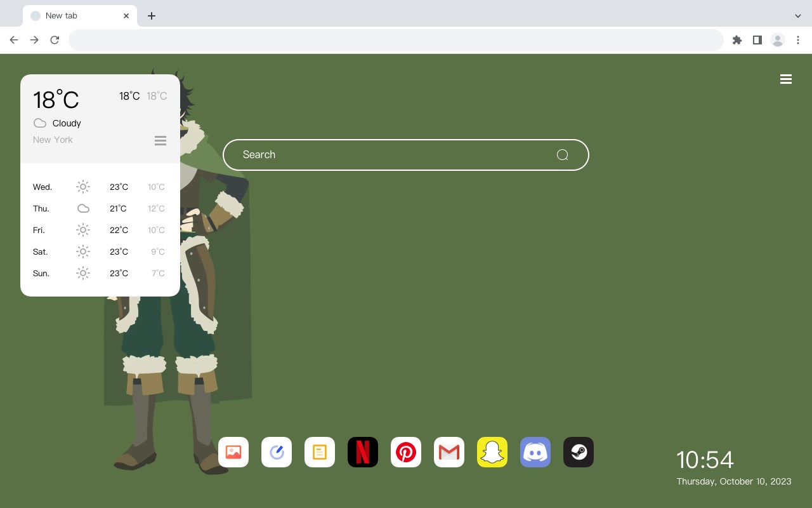The width and height of the screenshot is (812, 508).
Task: Click the Thursday, October 10, 2023 date
Action: [734, 481]
